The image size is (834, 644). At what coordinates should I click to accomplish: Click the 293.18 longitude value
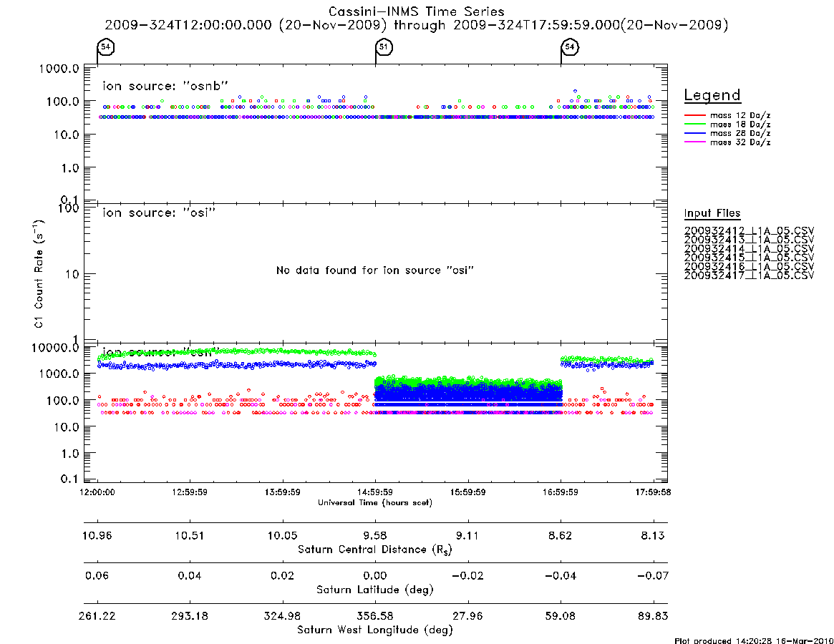[190, 616]
